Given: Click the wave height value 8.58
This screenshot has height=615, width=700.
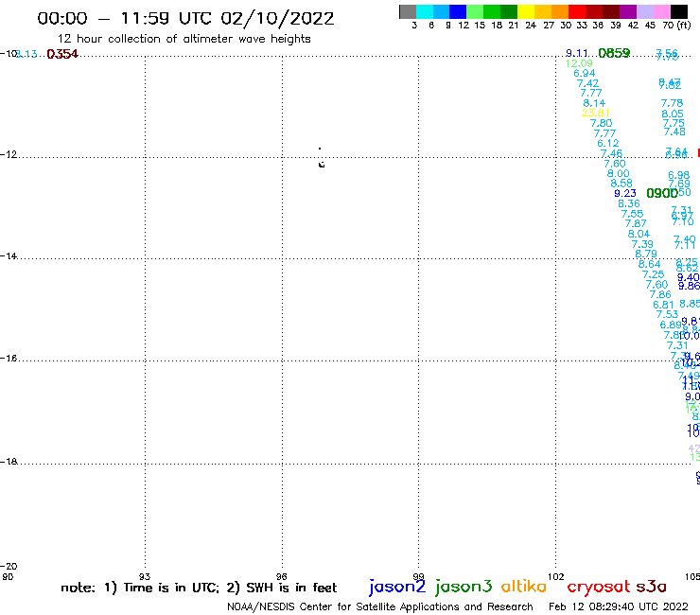Looking at the screenshot, I should [621, 184].
